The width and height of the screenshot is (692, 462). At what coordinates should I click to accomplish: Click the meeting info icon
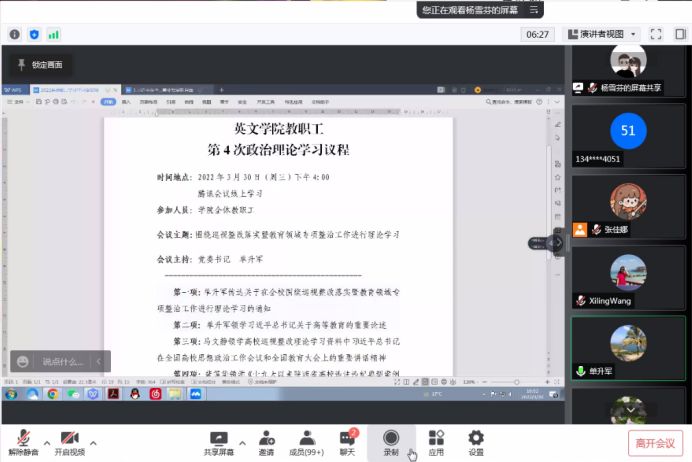coord(15,34)
